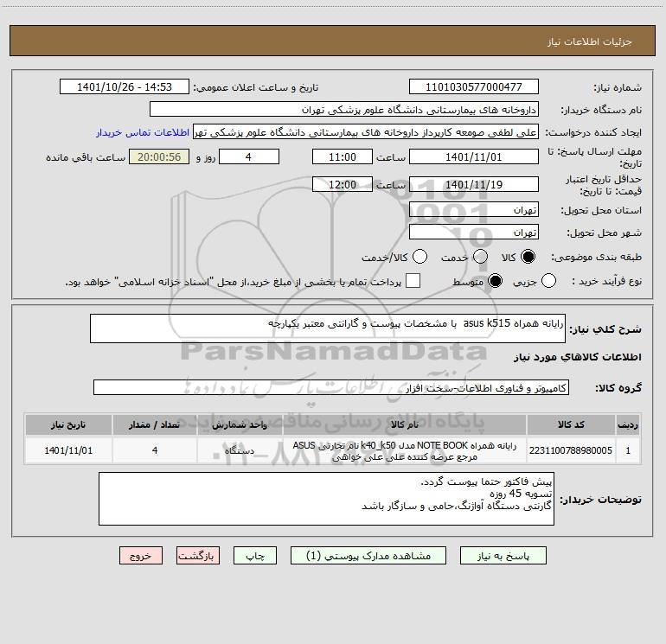This screenshot has height=644, width=666.
Task: Click the جزئیات اطلاعات نیاز header title
Action: pyautogui.click(x=590, y=41)
